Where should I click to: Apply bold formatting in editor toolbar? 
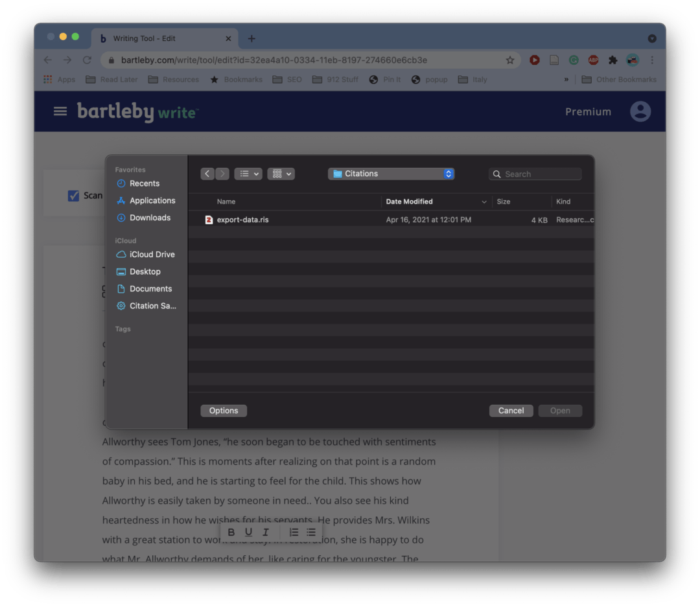[x=231, y=532]
